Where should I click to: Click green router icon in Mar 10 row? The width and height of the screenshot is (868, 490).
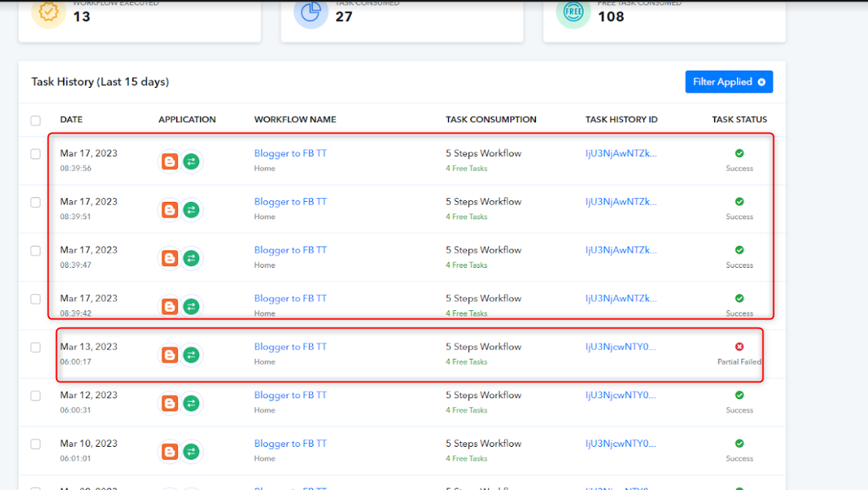tap(192, 451)
